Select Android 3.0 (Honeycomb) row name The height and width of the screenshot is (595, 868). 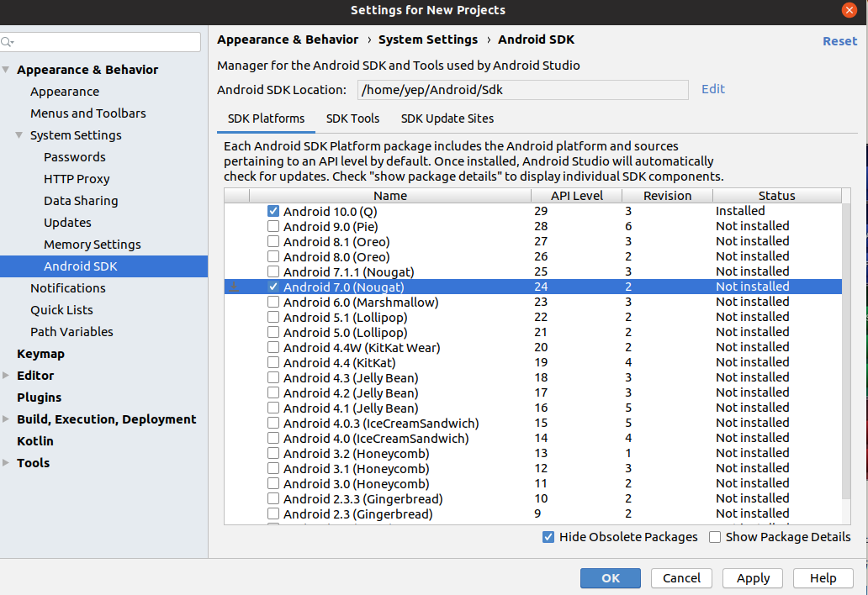[356, 484]
